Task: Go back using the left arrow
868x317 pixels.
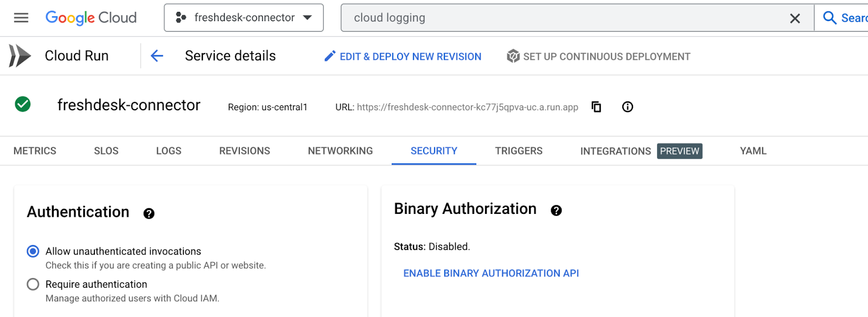Action: pyautogui.click(x=157, y=56)
